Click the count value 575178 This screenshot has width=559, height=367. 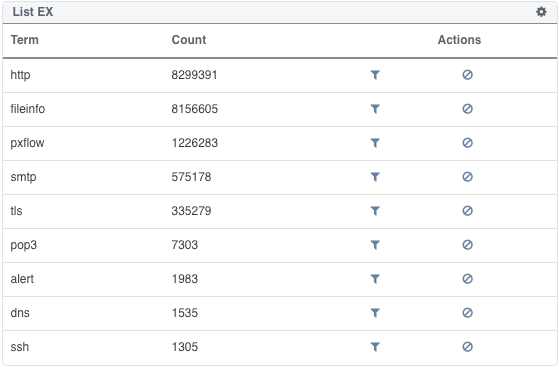click(x=191, y=177)
